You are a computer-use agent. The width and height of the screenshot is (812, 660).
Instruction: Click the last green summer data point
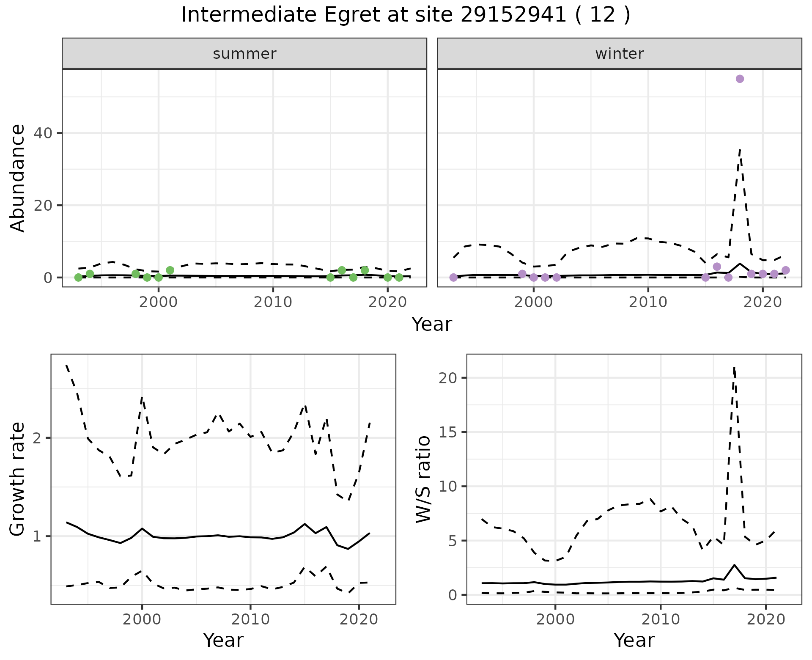coord(399,278)
